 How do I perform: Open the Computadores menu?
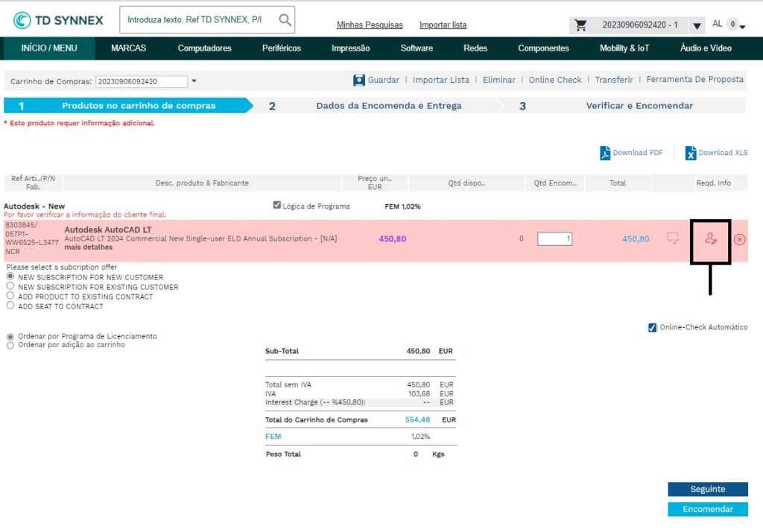pos(205,48)
